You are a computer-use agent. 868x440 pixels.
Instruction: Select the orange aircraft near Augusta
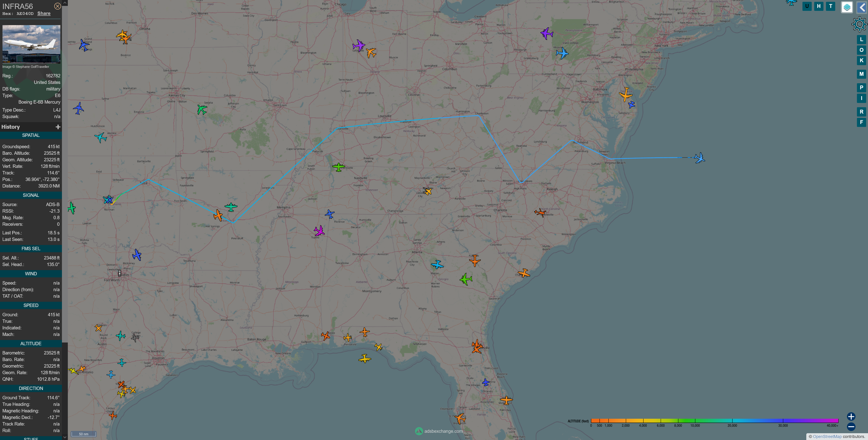(475, 261)
